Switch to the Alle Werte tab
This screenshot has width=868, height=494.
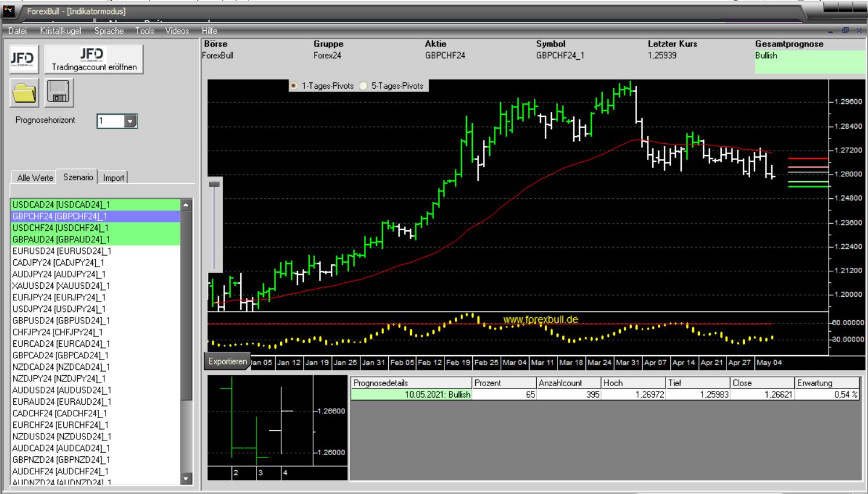[35, 177]
